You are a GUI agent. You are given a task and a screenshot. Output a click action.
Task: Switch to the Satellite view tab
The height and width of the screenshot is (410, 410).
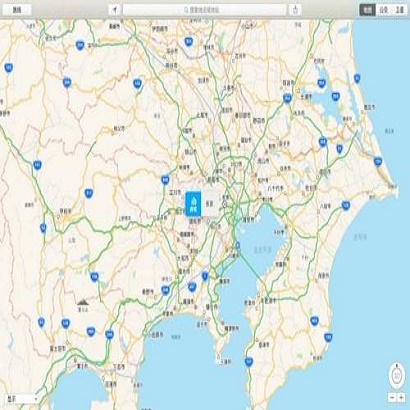point(399,10)
